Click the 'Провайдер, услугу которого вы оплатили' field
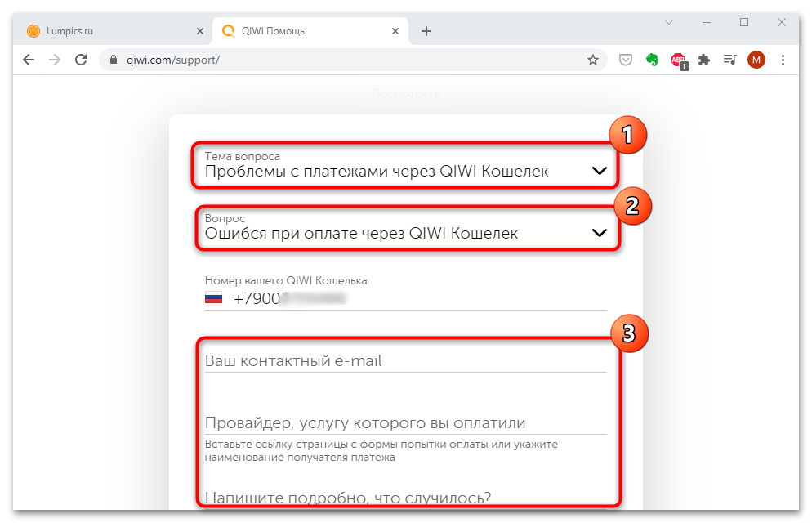Screen dimensions: 812x523 [x=405, y=423]
